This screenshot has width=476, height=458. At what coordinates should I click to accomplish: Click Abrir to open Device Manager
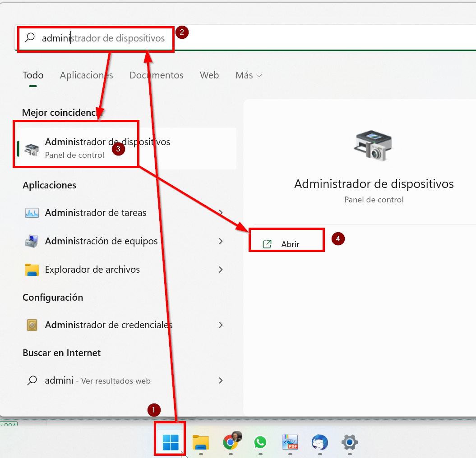[290, 244]
